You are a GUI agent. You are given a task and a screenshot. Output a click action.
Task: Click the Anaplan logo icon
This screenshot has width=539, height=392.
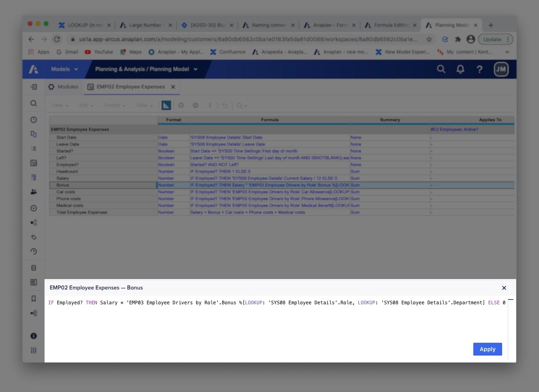pyautogui.click(x=34, y=69)
